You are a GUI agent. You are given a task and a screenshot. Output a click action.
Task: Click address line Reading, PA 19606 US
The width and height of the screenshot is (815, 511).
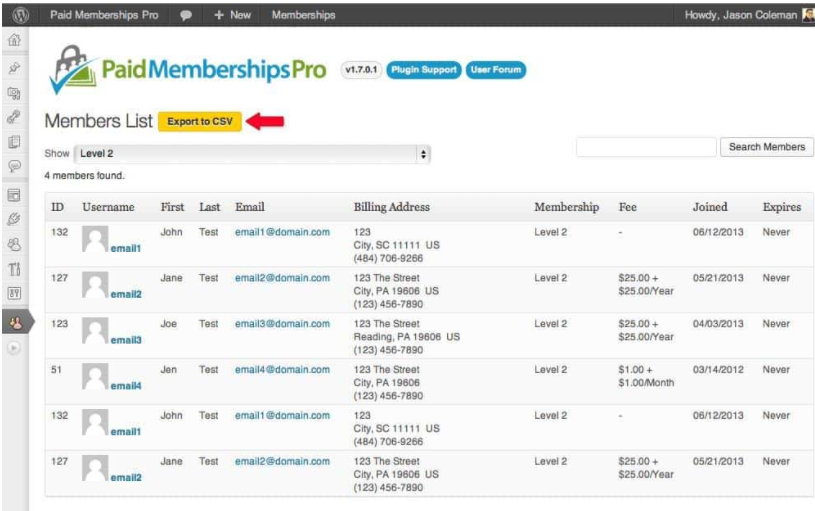[406, 337]
